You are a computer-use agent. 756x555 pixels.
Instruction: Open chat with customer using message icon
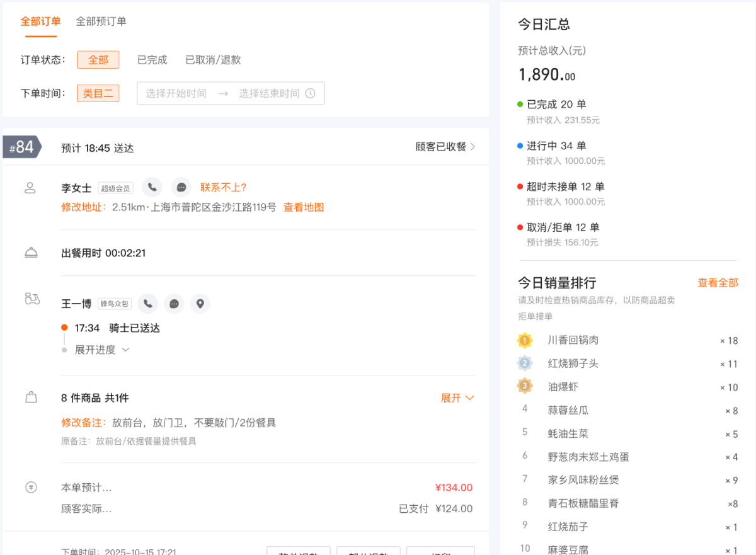(x=181, y=187)
